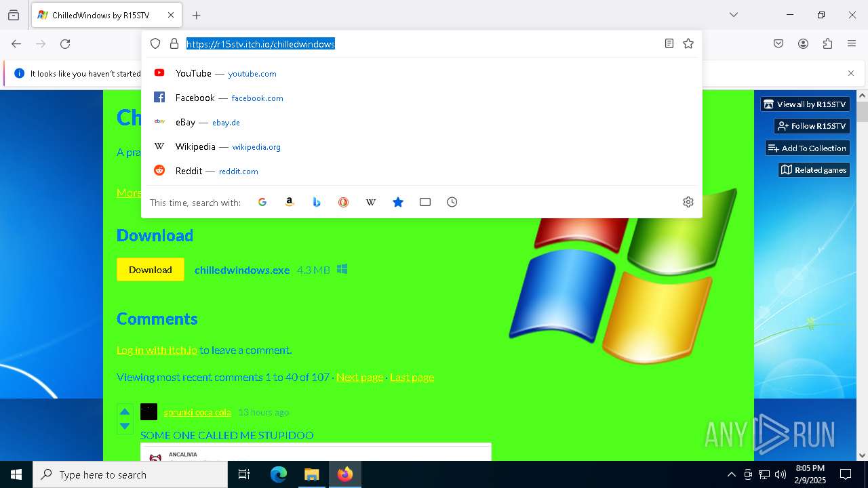Search with Bing this time

click(x=317, y=202)
